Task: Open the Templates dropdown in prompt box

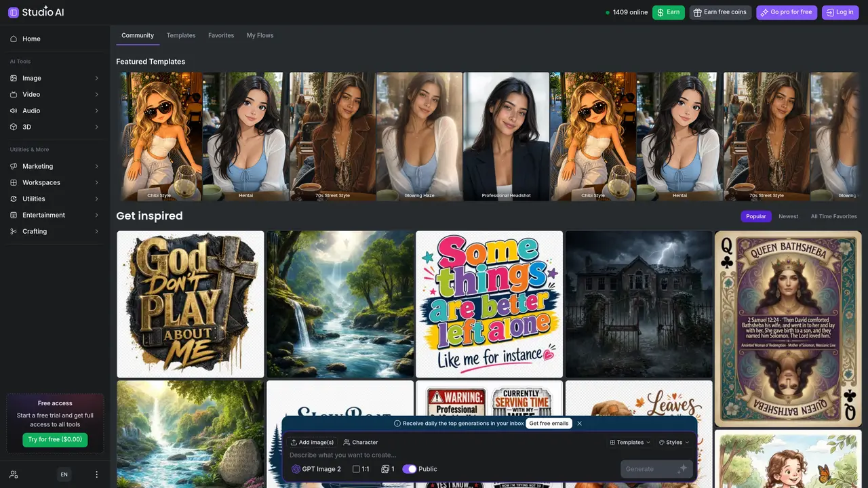Action: point(630,442)
